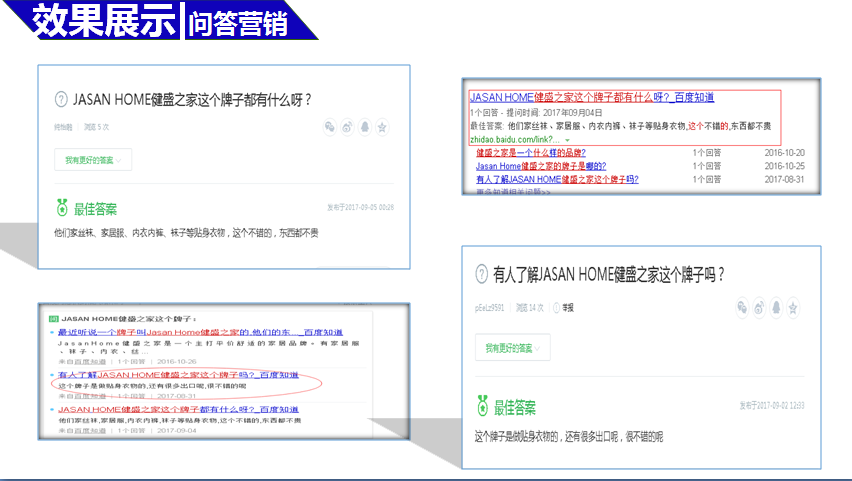Screen dimensions: 852x481
Task: Click 1个回答 - 提问时间: 2017年09月04日 line
Action: 536,113
